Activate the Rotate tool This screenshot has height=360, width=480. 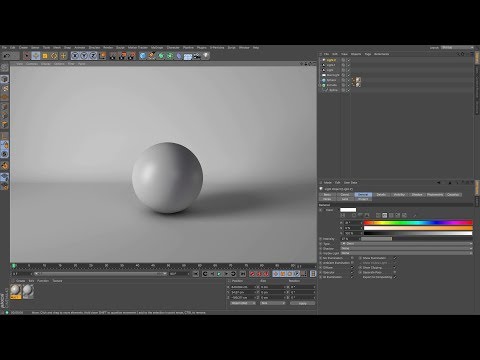click(54, 56)
